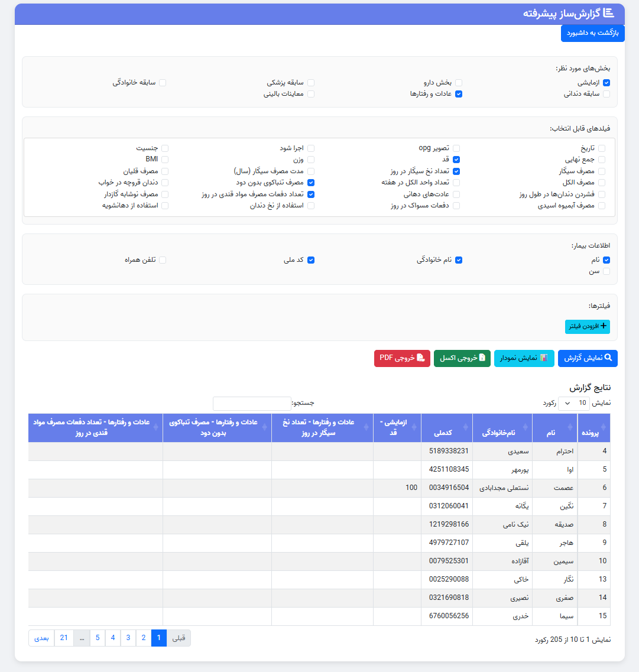This screenshot has height=672, width=639.
Task: Enable the سابقه دندانی checkbox
Action: 606,94
